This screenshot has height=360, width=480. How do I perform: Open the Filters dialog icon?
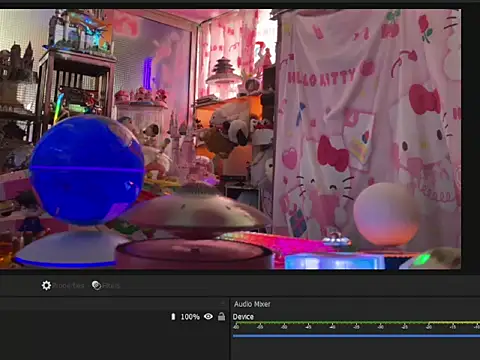pos(96,285)
